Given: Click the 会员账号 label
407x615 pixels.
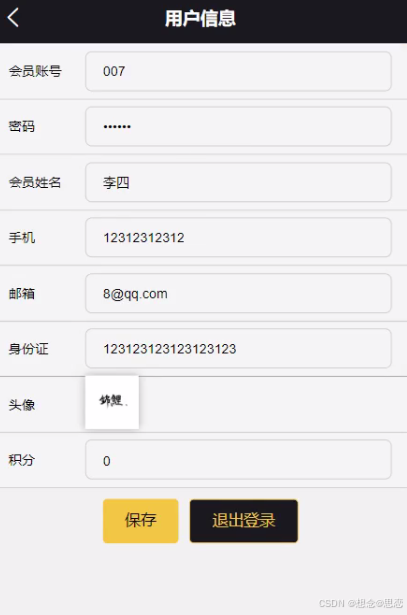Looking at the screenshot, I should click(35, 71).
